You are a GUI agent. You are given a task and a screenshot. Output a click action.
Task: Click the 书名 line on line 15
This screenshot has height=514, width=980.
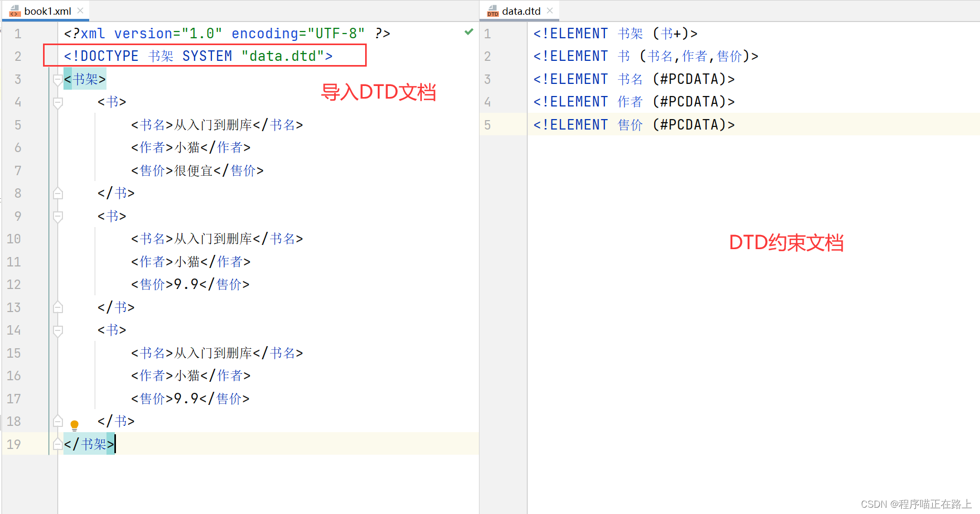(x=217, y=353)
